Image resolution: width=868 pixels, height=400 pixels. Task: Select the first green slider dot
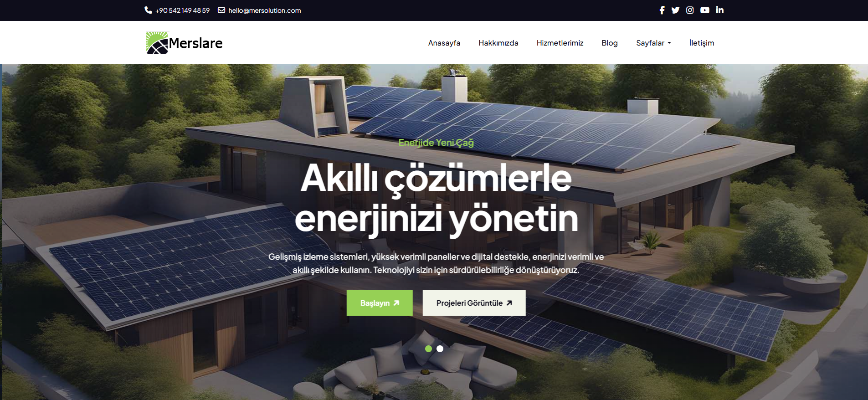coord(428,349)
